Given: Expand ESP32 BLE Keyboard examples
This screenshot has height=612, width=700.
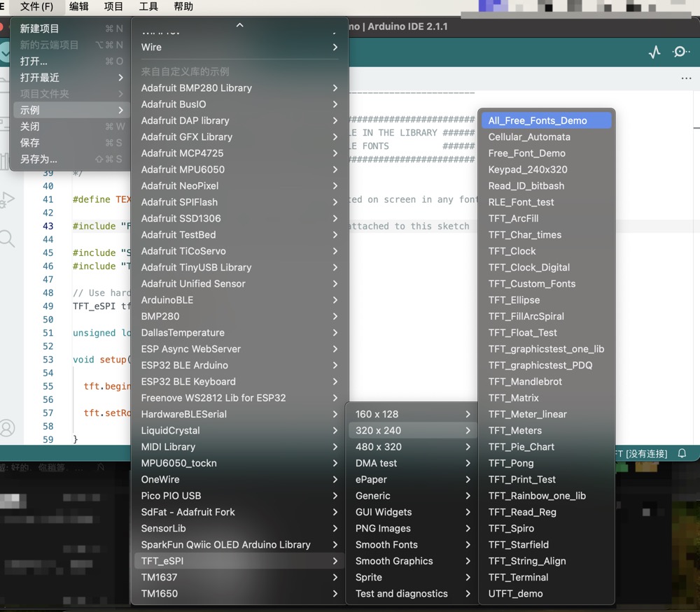Looking at the screenshot, I should 239,382.
